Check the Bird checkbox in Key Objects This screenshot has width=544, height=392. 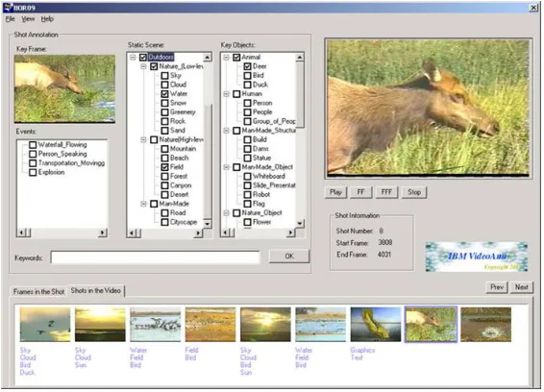(x=247, y=75)
